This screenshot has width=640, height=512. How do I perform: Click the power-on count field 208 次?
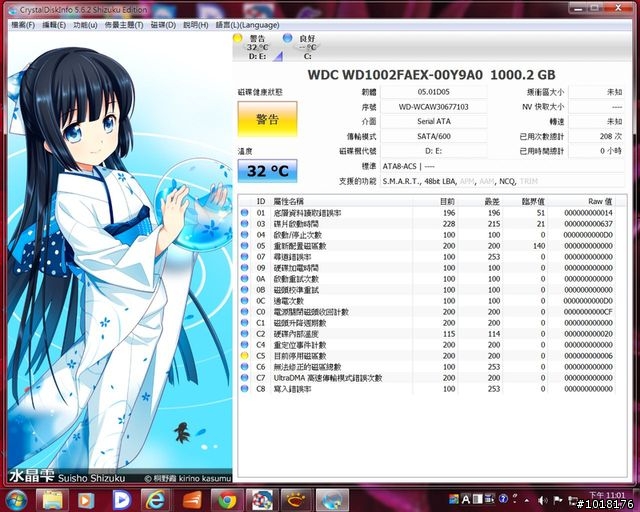click(x=596, y=136)
